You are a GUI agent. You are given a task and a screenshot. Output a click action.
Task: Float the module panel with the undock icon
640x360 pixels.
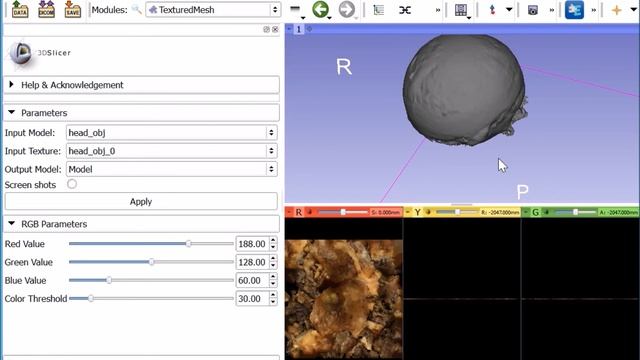click(266, 29)
